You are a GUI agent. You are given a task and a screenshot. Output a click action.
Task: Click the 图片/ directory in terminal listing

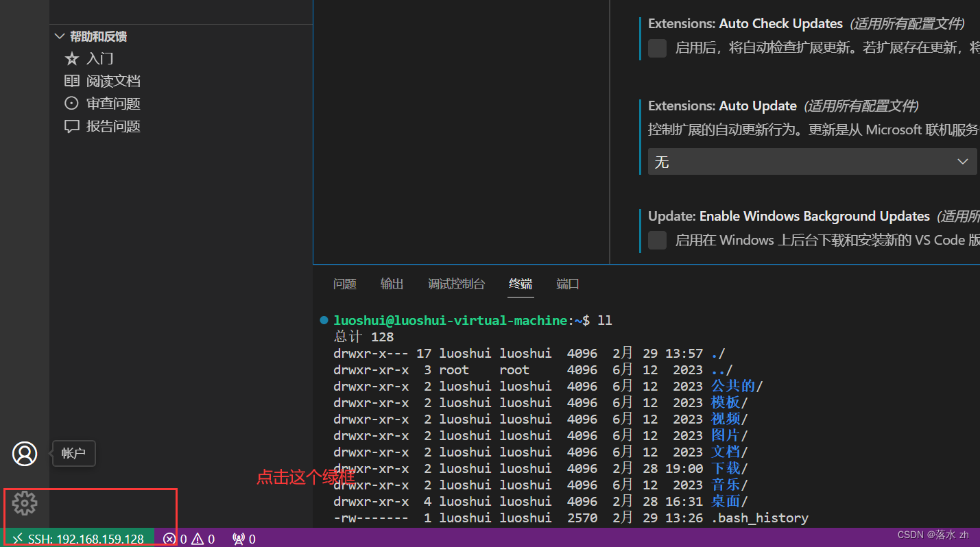tap(730, 435)
